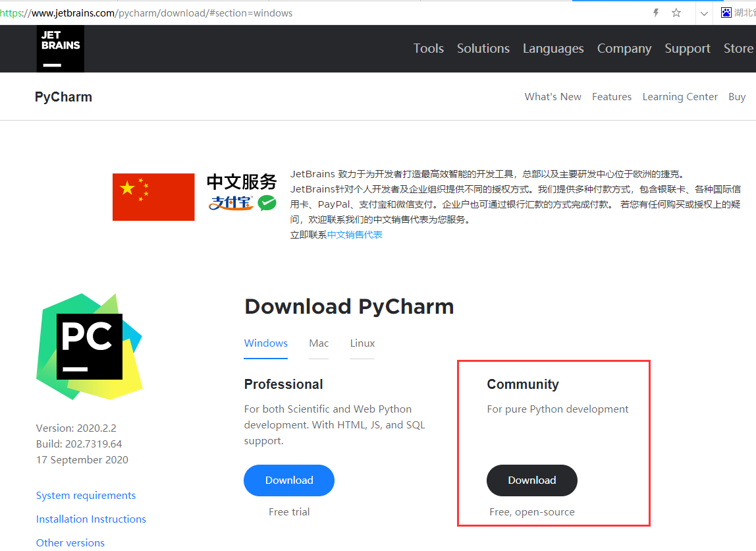
Task: Open the Support menu
Action: point(687,49)
